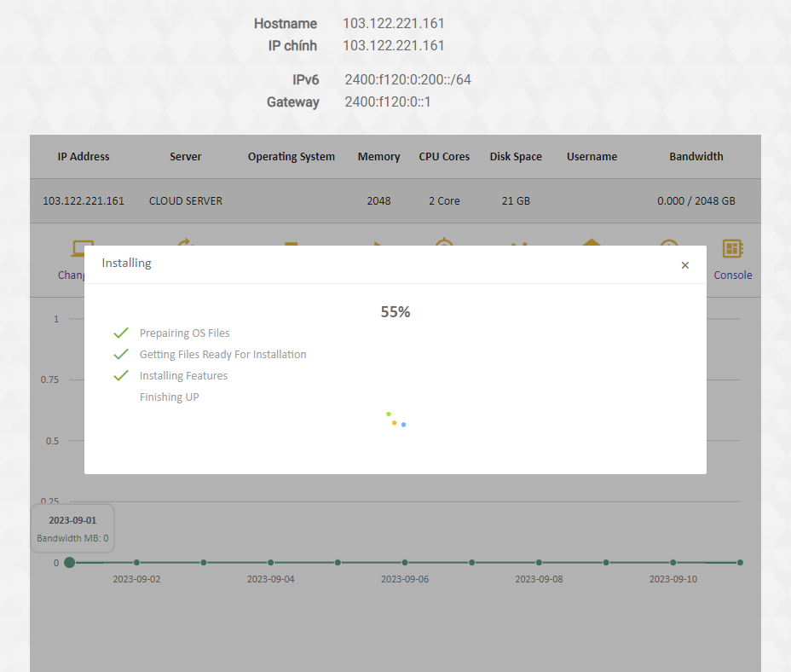Select the CLOUD SERVER table cell
The image size is (791, 672).
tap(186, 201)
